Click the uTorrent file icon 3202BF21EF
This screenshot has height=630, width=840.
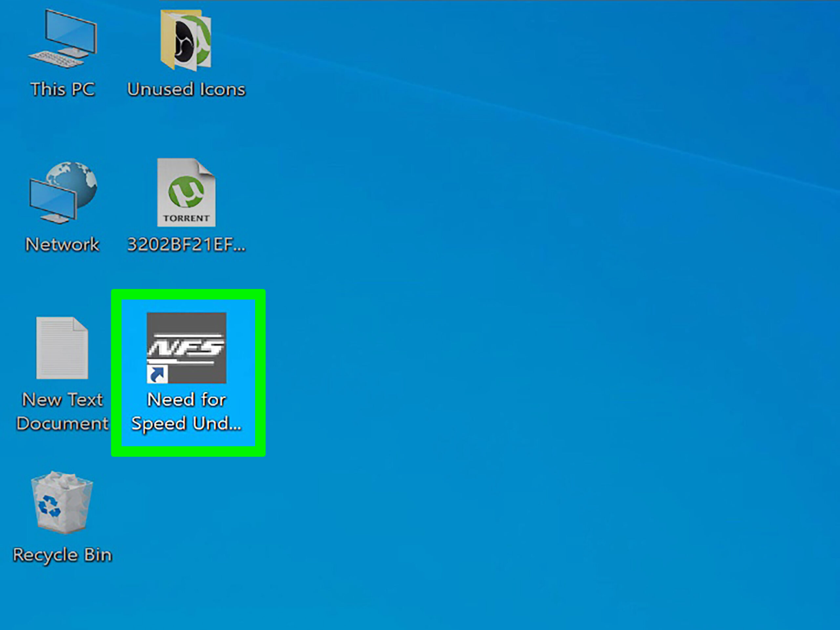[186, 192]
